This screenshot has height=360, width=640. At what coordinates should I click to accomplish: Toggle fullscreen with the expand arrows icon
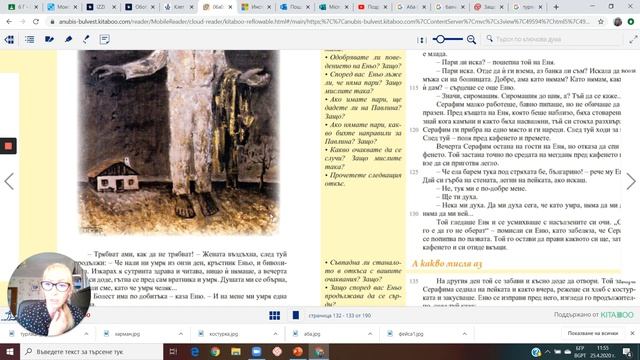633,39
